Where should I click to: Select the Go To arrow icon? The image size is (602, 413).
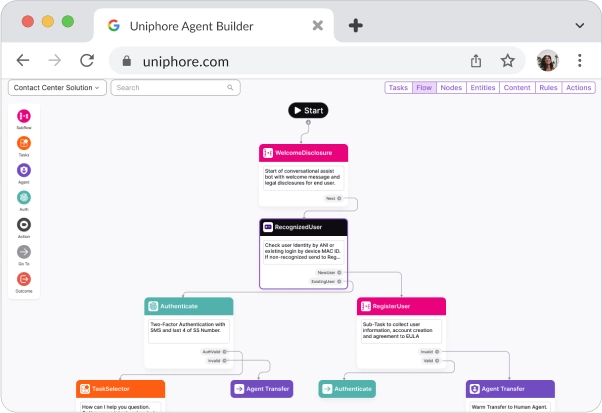click(x=23, y=252)
